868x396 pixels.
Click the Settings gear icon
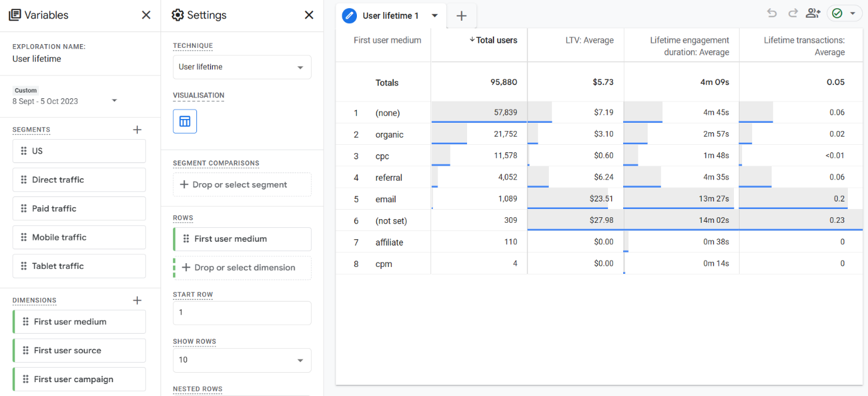(x=178, y=15)
